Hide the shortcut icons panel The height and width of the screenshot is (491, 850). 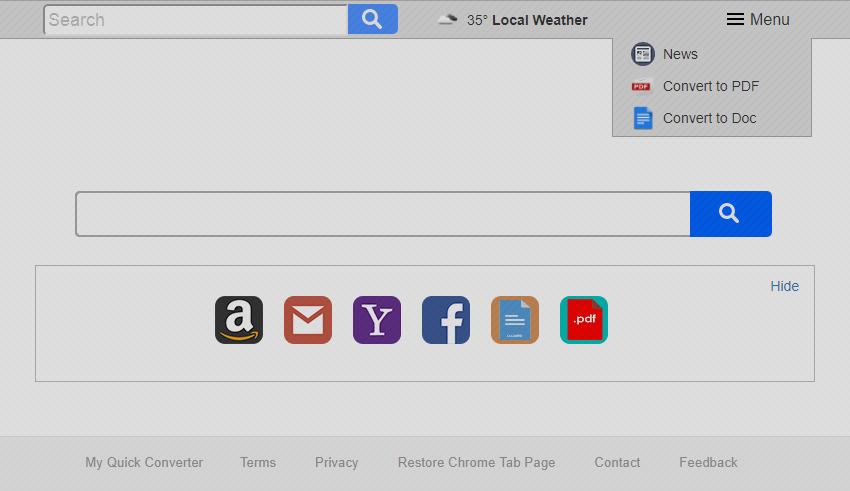[x=784, y=286]
